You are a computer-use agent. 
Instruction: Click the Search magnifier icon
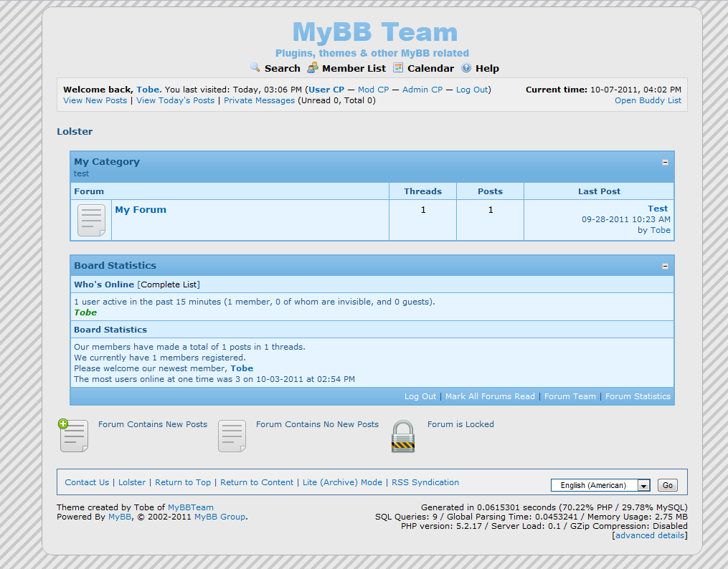[x=255, y=68]
